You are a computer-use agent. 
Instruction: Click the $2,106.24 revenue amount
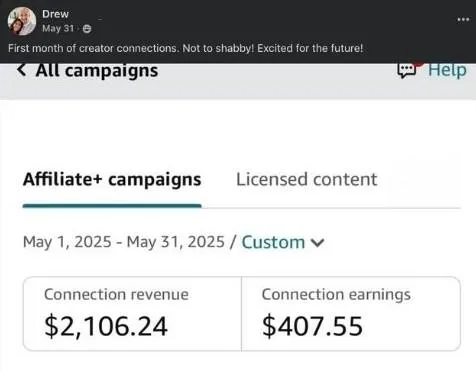pos(106,326)
